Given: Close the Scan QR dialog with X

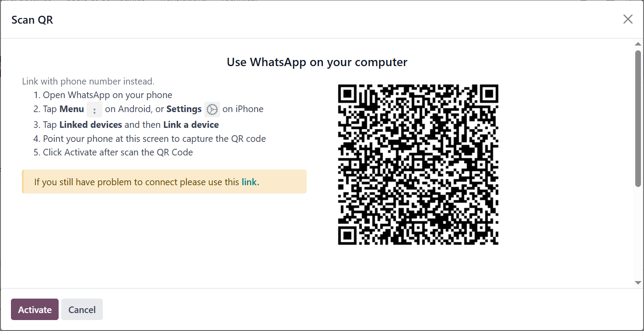Looking at the screenshot, I should click(628, 19).
